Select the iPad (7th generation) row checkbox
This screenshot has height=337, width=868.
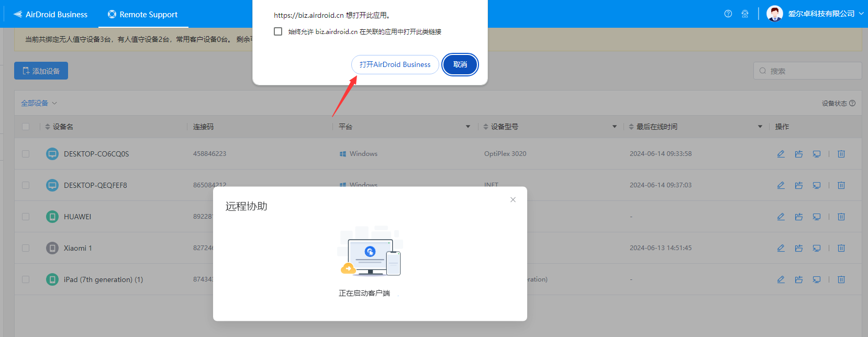click(26, 279)
